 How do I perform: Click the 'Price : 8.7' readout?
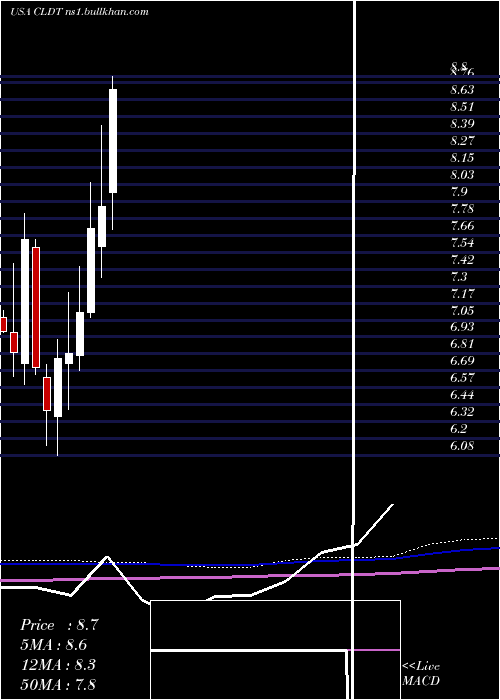click(59, 625)
